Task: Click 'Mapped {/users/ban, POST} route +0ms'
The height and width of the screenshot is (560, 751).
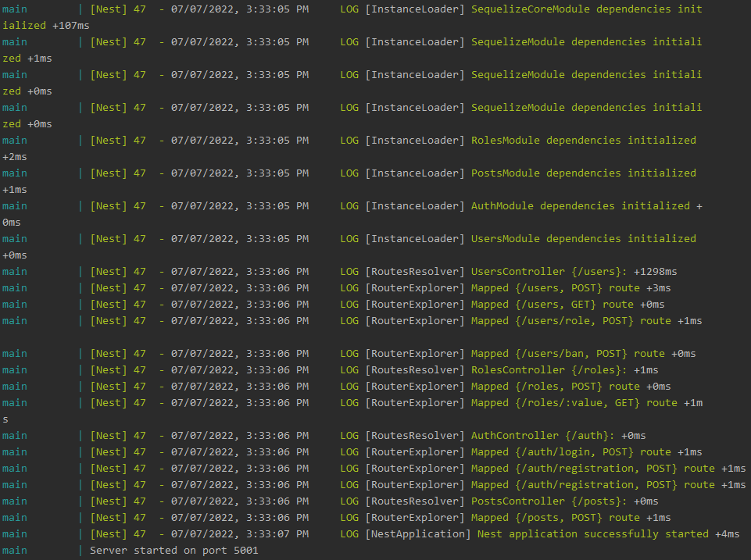Action: coord(583,354)
